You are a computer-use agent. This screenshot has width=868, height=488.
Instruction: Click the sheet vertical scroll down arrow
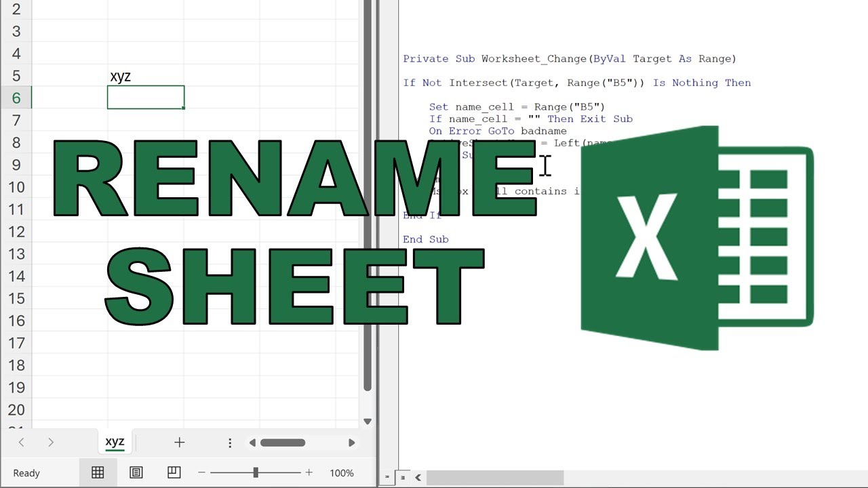(368, 421)
